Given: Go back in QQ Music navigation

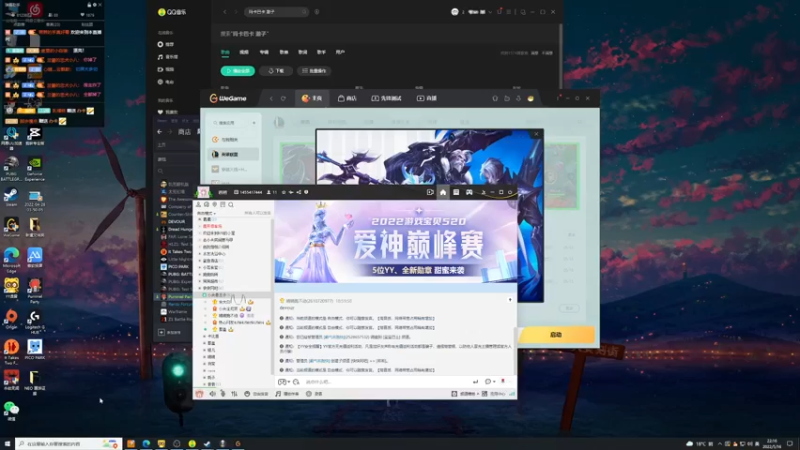Looking at the screenshot, I should 225,12.
